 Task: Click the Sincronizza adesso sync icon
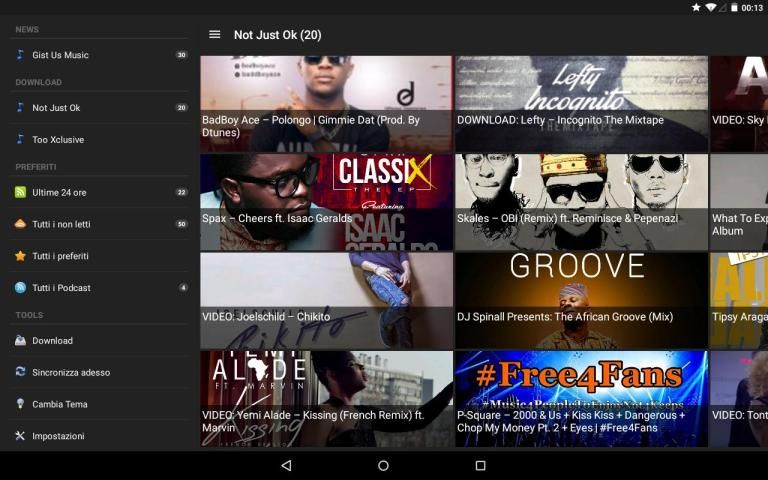pos(20,372)
